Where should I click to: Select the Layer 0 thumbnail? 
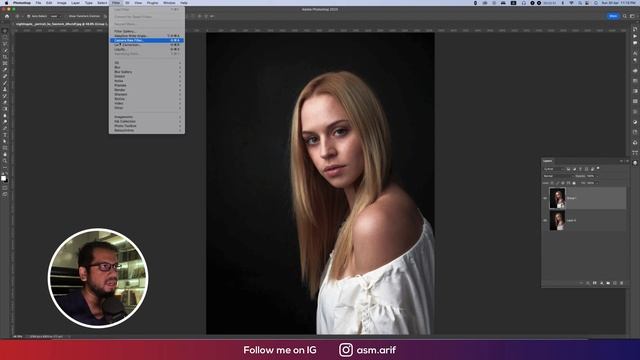click(557, 220)
